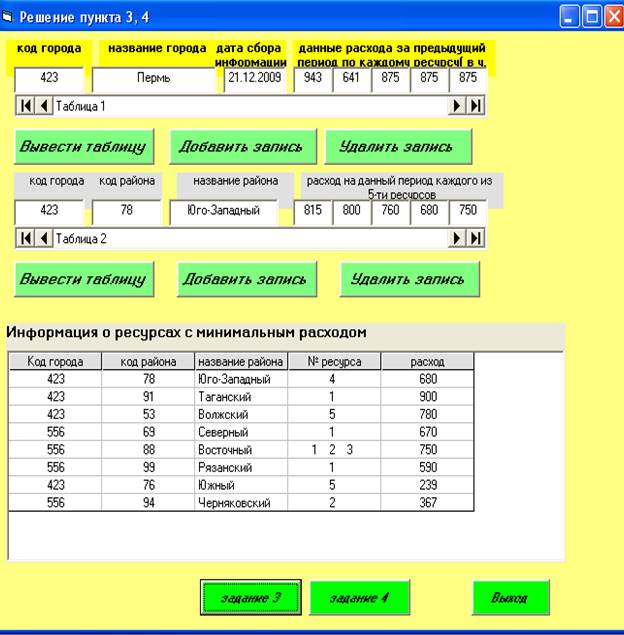Select the Восточный row in results grid
This screenshot has height=635, width=624.
(x=240, y=450)
